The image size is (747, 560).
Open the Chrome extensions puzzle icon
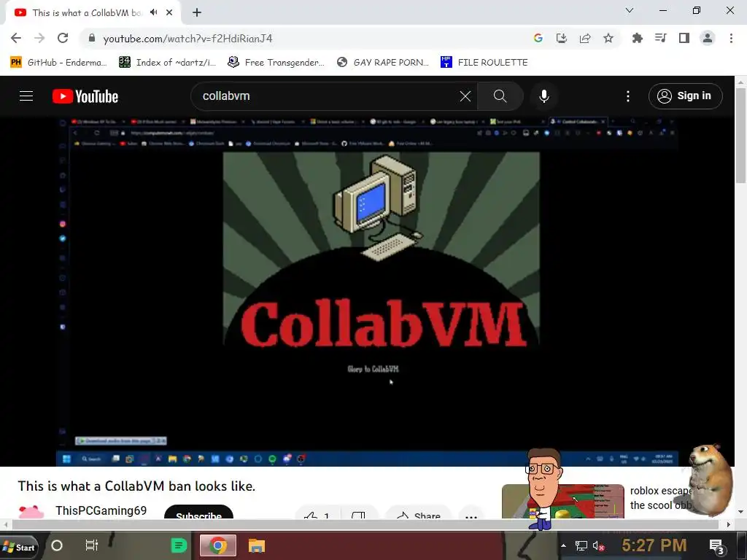(638, 38)
